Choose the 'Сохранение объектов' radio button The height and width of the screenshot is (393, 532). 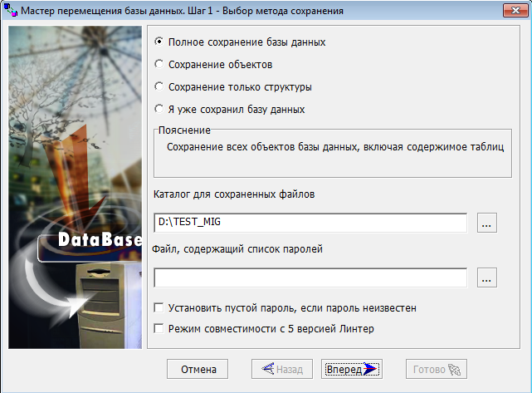(x=159, y=64)
